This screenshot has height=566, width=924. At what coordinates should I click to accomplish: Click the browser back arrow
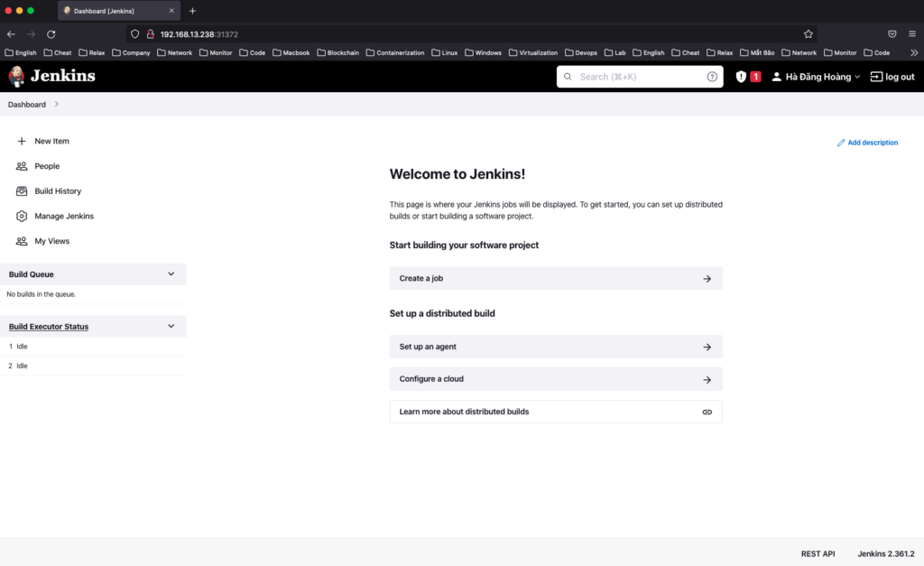click(11, 34)
